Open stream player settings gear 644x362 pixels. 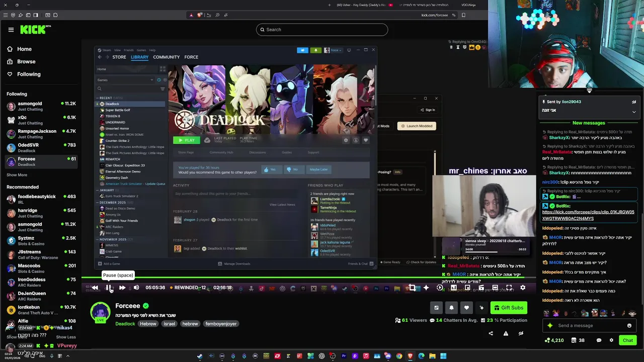tap(523, 288)
